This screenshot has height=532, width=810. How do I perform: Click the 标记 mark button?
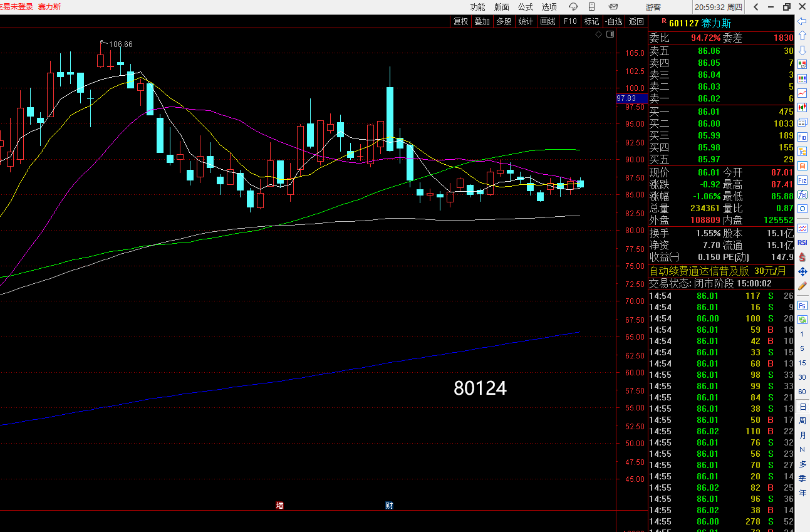(591, 21)
